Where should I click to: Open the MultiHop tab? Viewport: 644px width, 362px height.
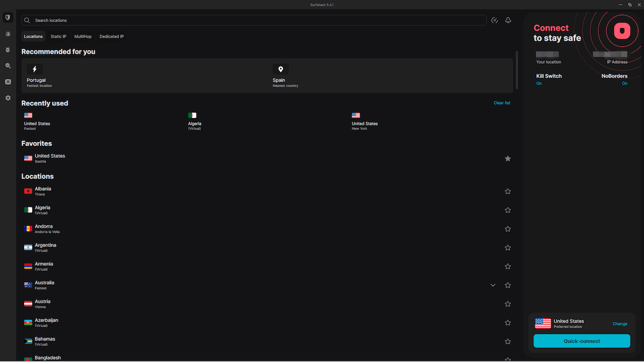click(83, 36)
